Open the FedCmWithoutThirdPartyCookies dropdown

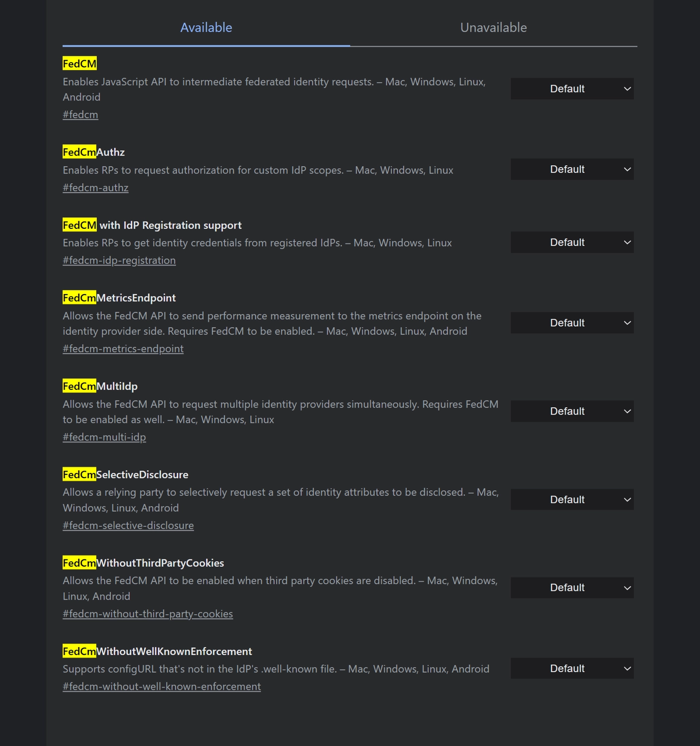click(572, 588)
